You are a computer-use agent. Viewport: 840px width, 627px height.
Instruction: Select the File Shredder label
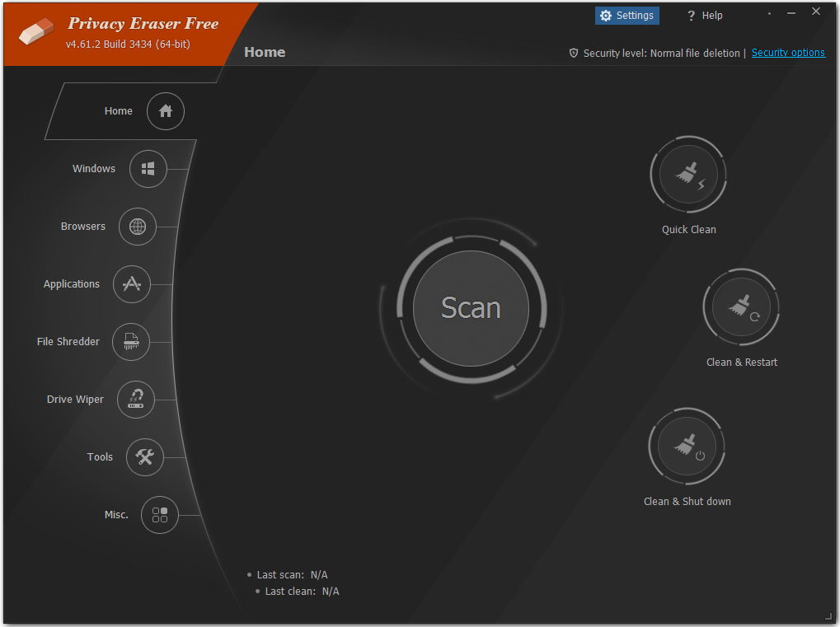(68, 342)
